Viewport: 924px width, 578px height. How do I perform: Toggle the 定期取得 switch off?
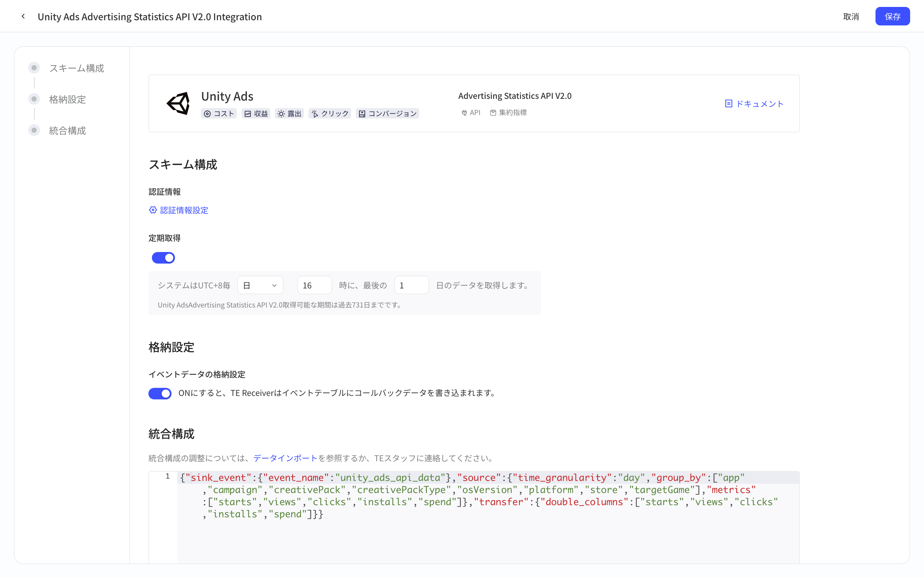click(x=163, y=258)
